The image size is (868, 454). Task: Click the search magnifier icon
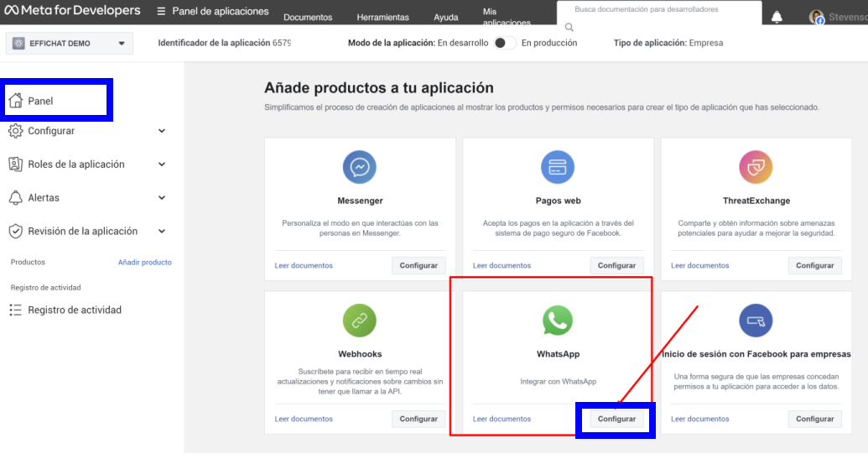(x=569, y=27)
